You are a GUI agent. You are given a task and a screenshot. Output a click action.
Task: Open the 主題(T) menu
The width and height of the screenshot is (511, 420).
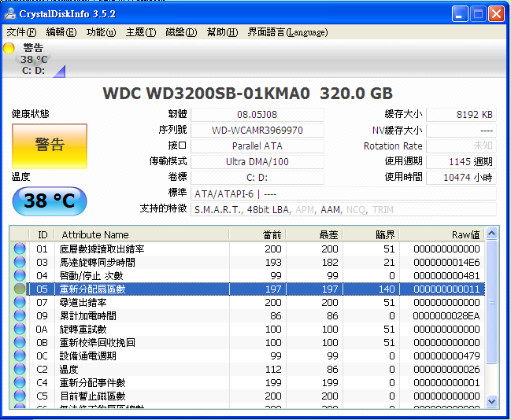click(141, 32)
